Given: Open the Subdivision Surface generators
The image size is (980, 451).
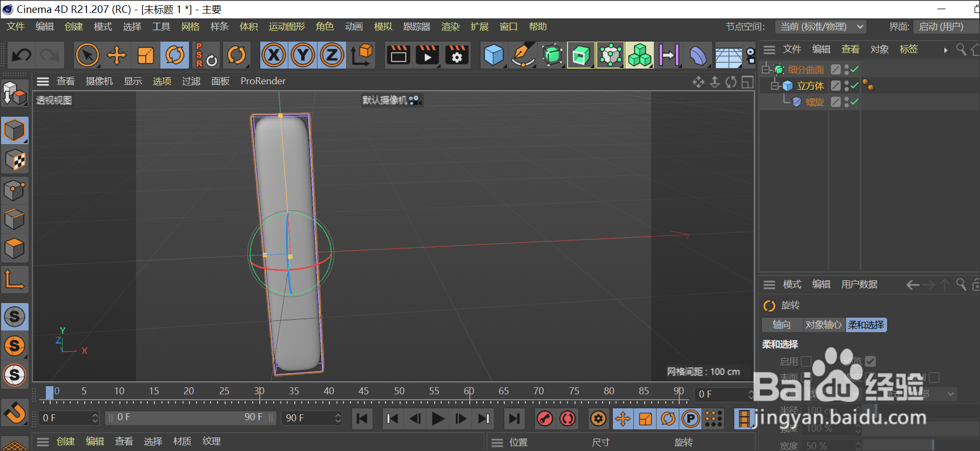Looking at the screenshot, I should click(x=552, y=55).
